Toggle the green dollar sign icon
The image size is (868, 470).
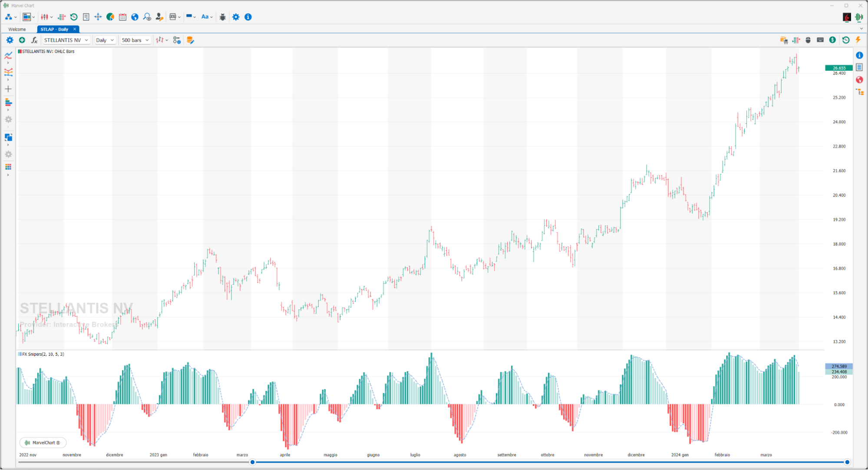pyautogui.click(x=832, y=40)
